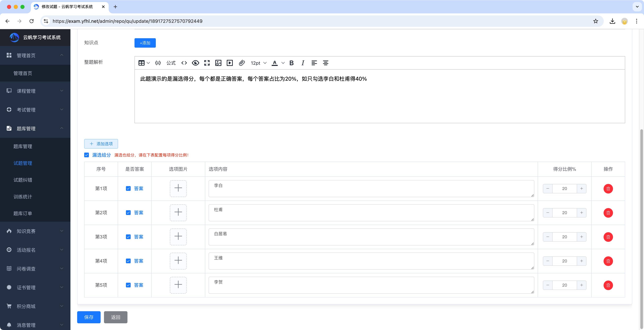Image resolution: width=644 pixels, height=330 pixels.
Task: Uncheck answer checkbox for 第5项
Action: point(128,285)
